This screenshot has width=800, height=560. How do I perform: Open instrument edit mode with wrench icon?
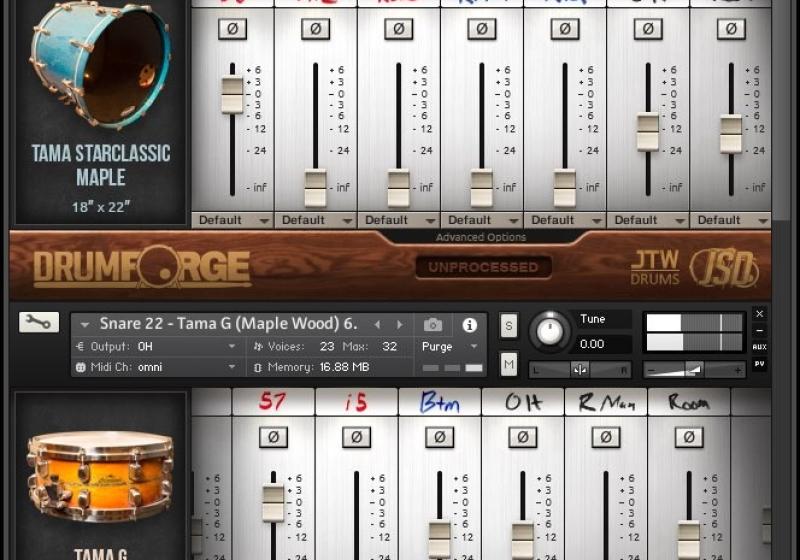point(38,322)
